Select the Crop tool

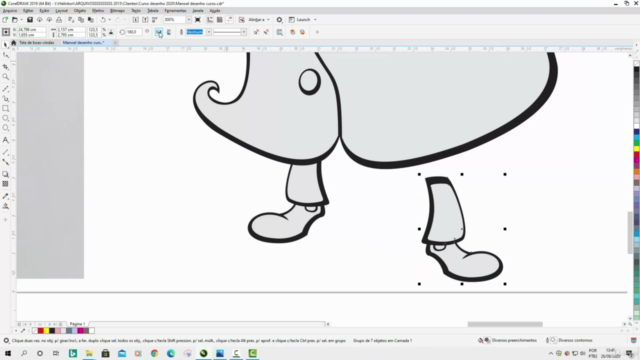[5, 66]
